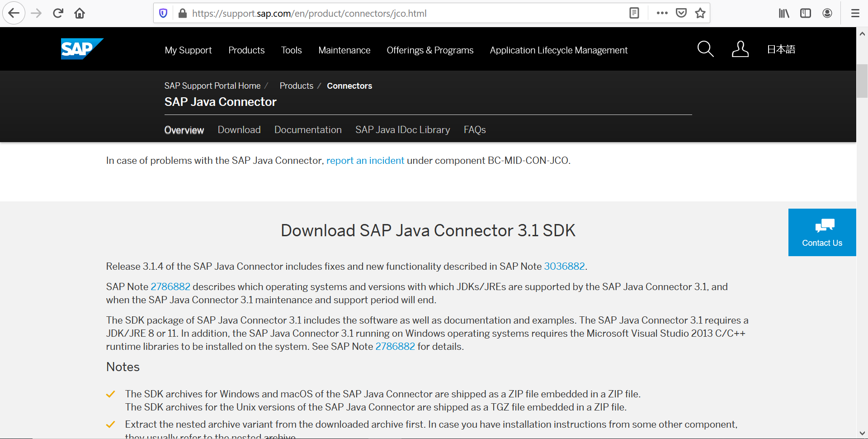Follow the report an incident link
868x439 pixels.
[x=365, y=160]
